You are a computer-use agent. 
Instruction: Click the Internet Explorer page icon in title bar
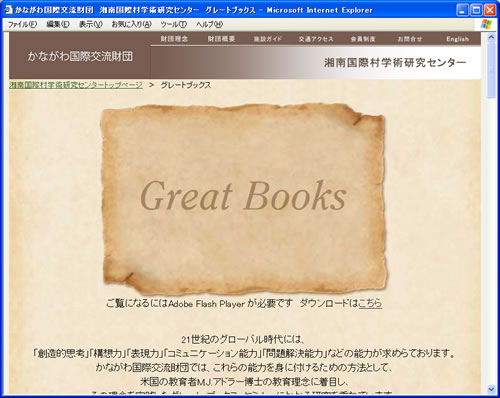coord(8,10)
